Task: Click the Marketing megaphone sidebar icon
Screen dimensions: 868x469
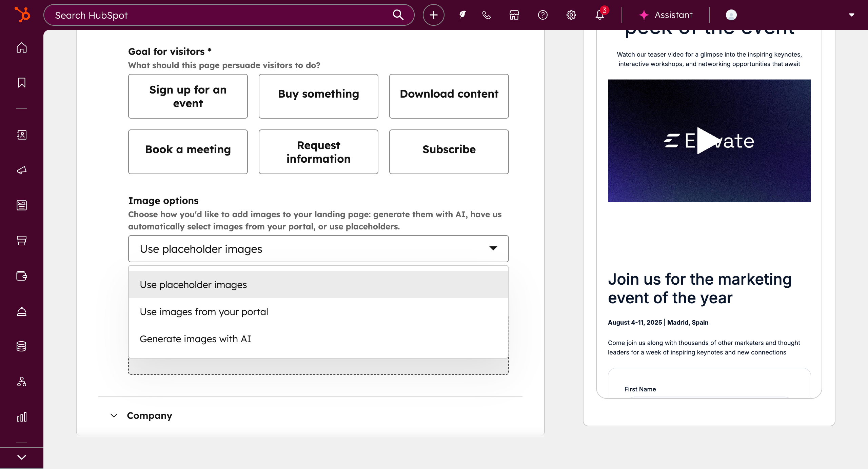Action: 22,170
